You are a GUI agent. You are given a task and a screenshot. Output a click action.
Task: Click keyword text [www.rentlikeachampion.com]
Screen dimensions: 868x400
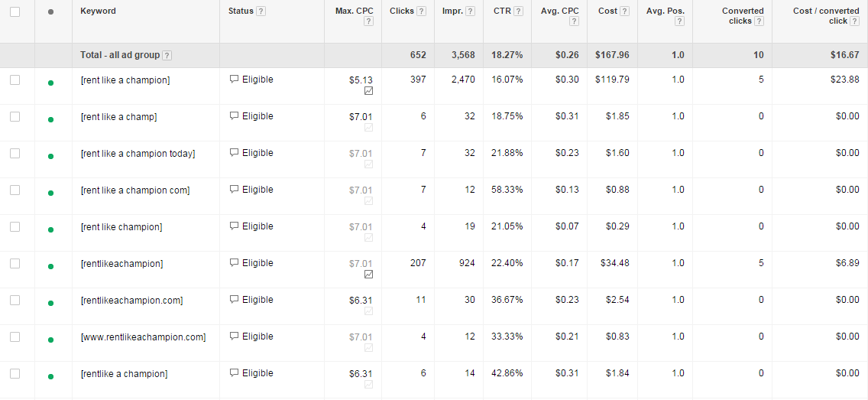[143, 337]
